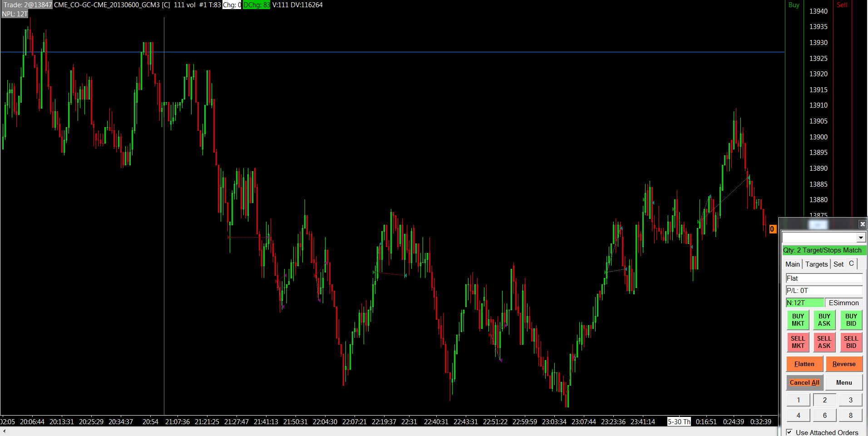Open the trade window configuration dropdown
The width and height of the screenshot is (868, 436).
tap(860, 238)
